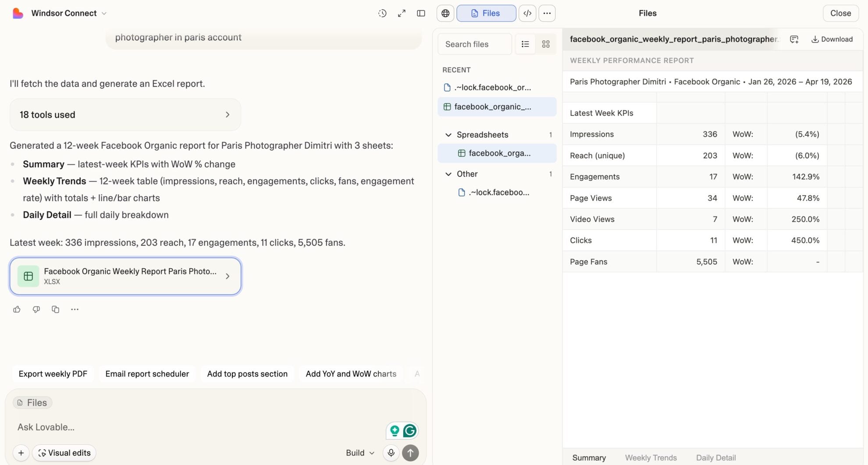Select the Impressions value 336 cell
868x465 pixels.
(690, 134)
